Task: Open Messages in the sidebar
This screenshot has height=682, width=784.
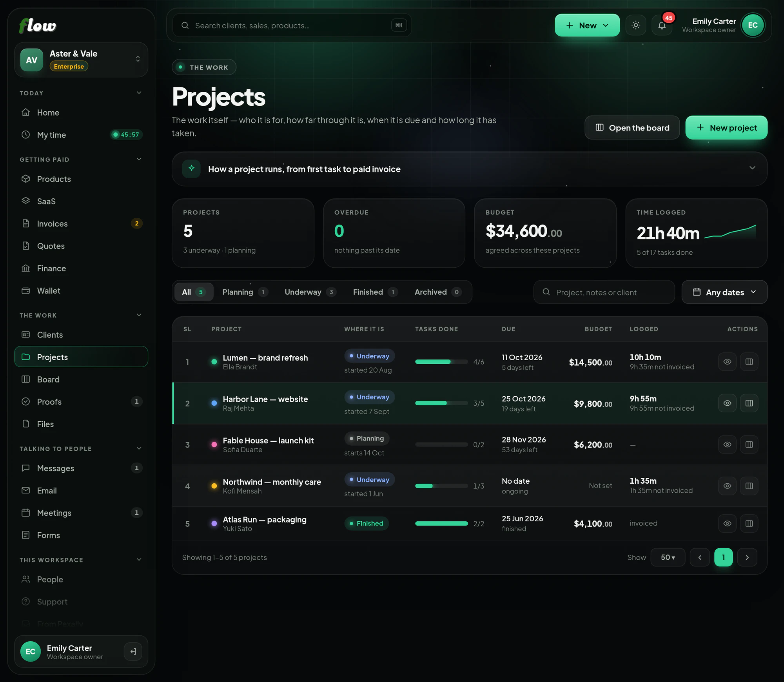Action: point(81,468)
